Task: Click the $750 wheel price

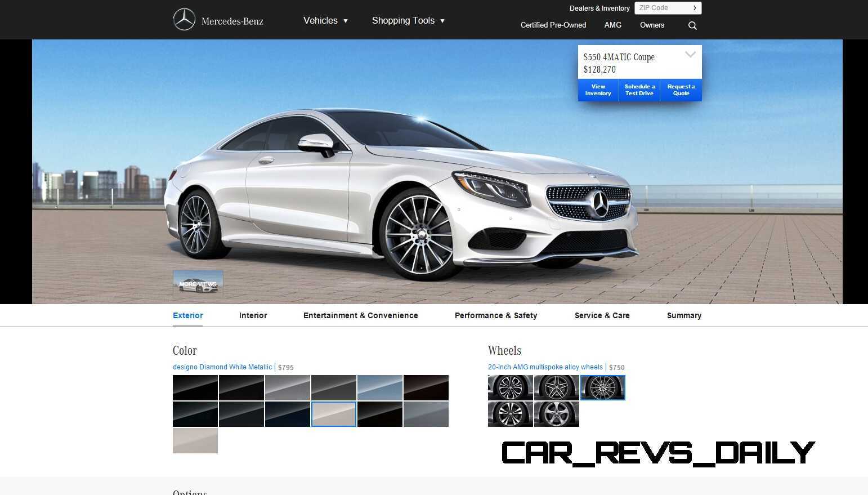Action: pos(617,367)
